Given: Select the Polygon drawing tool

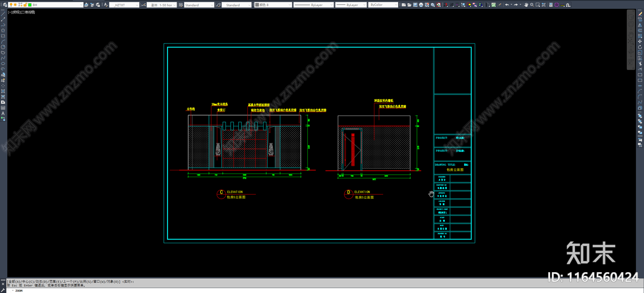Looking at the screenshot, I should (x=3, y=30).
